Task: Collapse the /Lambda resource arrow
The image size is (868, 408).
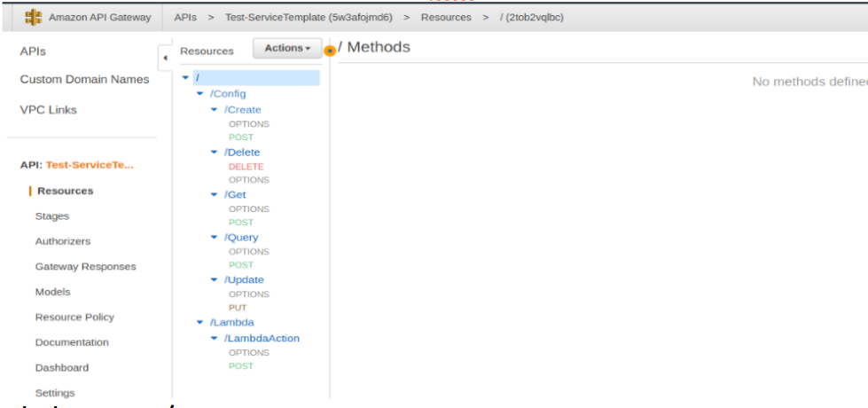Action: pos(199,323)
